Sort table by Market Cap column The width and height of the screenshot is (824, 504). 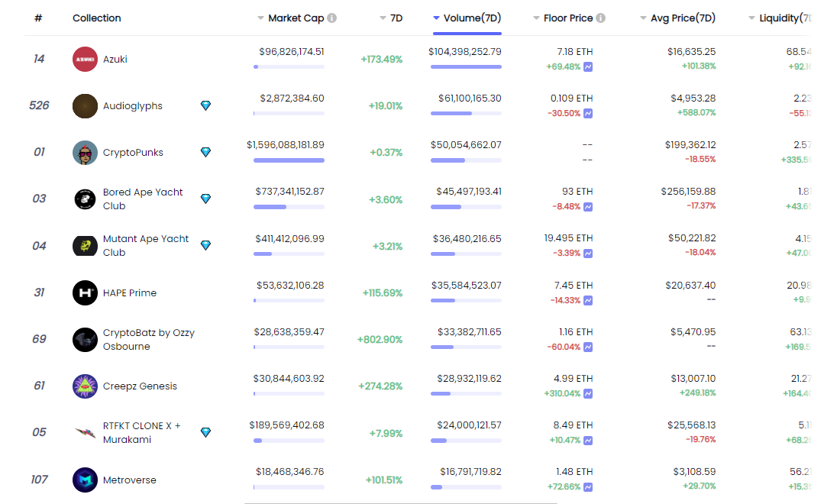click(291, 18)
